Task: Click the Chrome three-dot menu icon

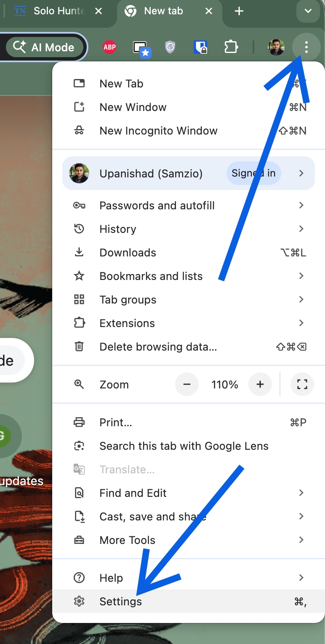Action: click(x=306, y=47)
